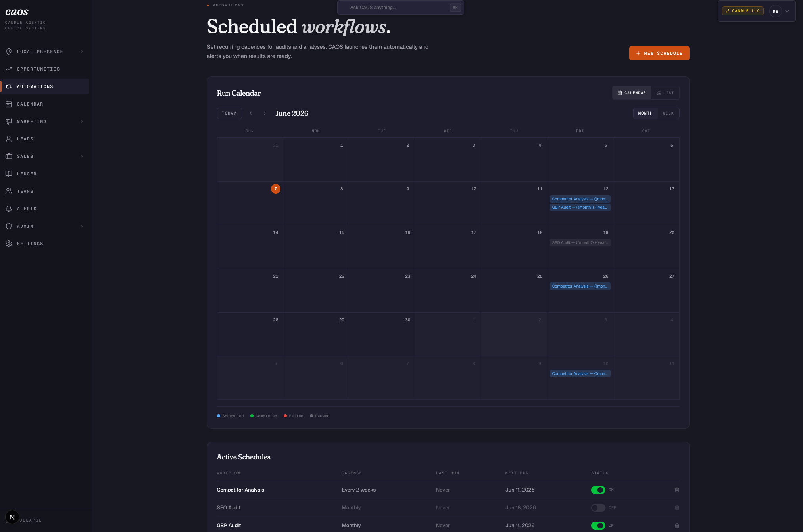
Task: Toggle Competitor Analysis schedule off
Action: (598, 490)
